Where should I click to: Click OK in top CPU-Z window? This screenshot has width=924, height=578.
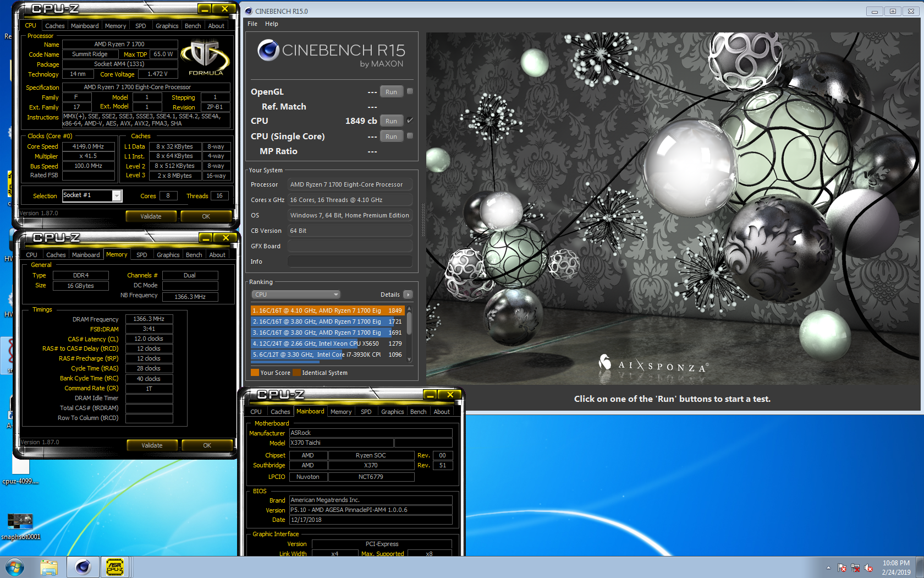point(206,216)
